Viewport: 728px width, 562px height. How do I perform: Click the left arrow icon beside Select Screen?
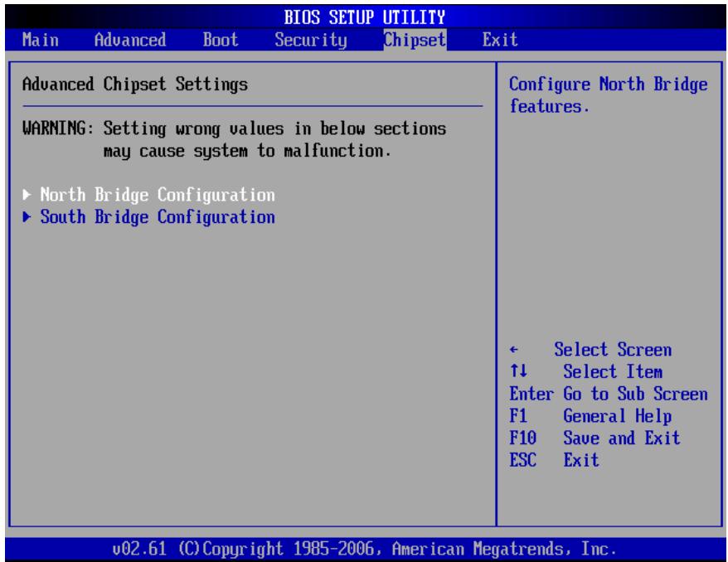coord(513,350)
